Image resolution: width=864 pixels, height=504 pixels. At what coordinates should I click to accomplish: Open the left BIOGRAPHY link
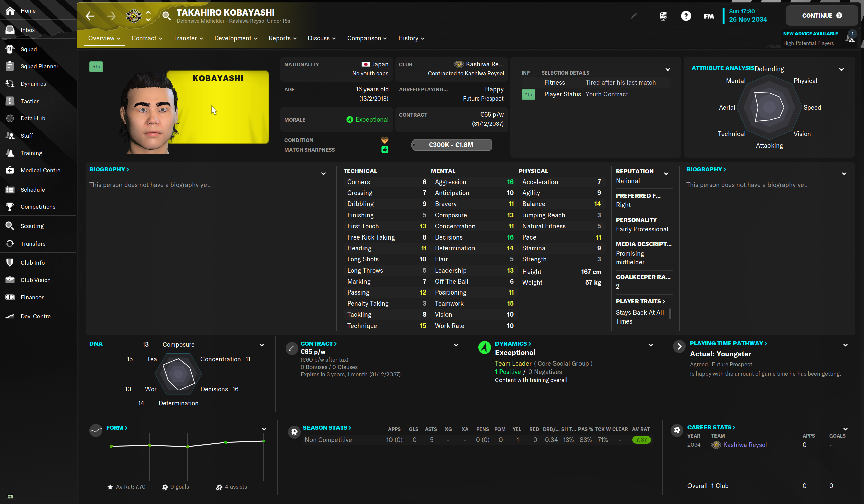pos(109,169)
